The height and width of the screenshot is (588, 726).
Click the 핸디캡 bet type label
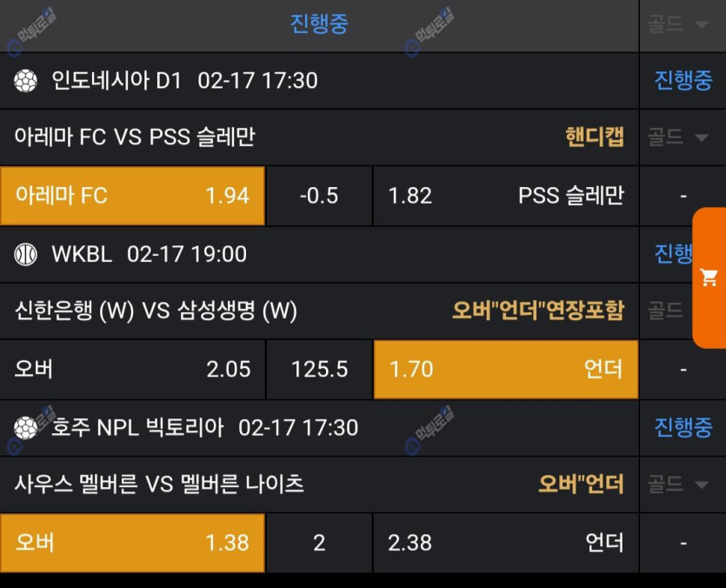(595, 137)
